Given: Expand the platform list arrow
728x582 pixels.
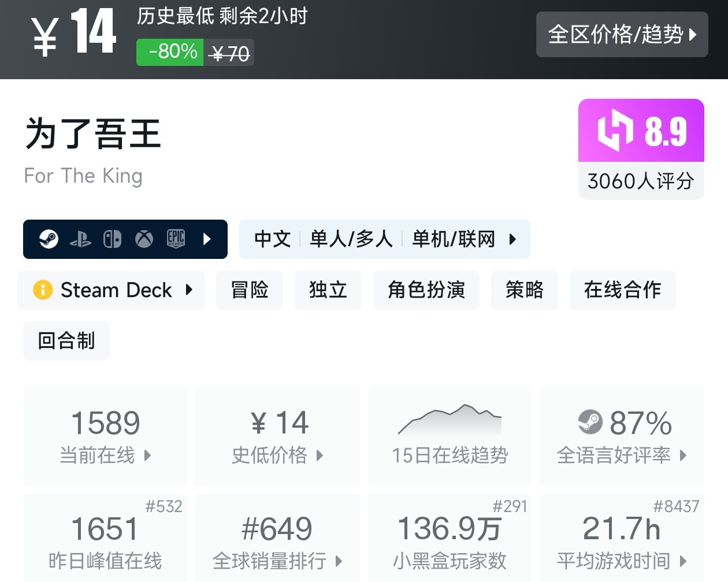Looking at the screenshot, I should pos(207,239).
